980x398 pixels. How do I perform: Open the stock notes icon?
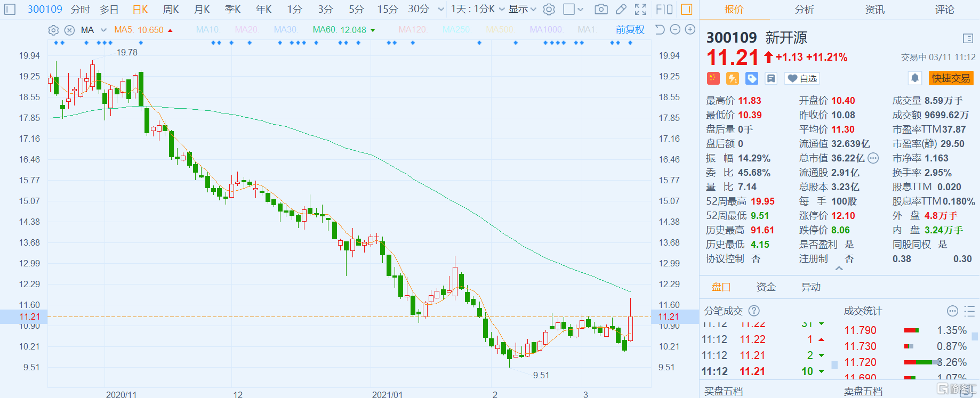coord(771,78)
